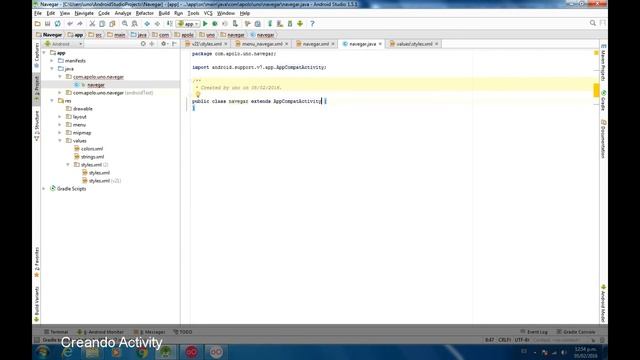Viewport: 640px width, 360px height.
Task: Open Internet Explorer from the taskbar
Action: click(67, 352)
